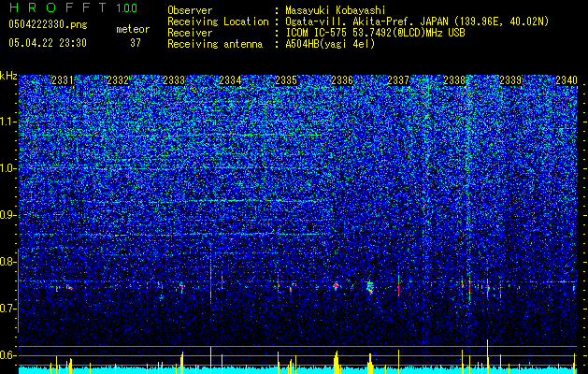Viewport: 588px width, 374px height.
Task: Click the 2335 time marker
Action: click(286, 80)
